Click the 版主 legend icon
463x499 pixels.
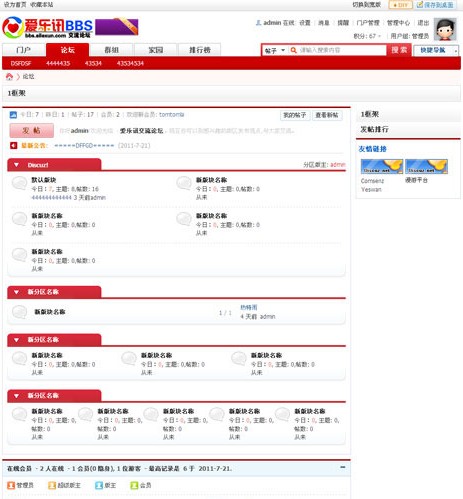99,485
